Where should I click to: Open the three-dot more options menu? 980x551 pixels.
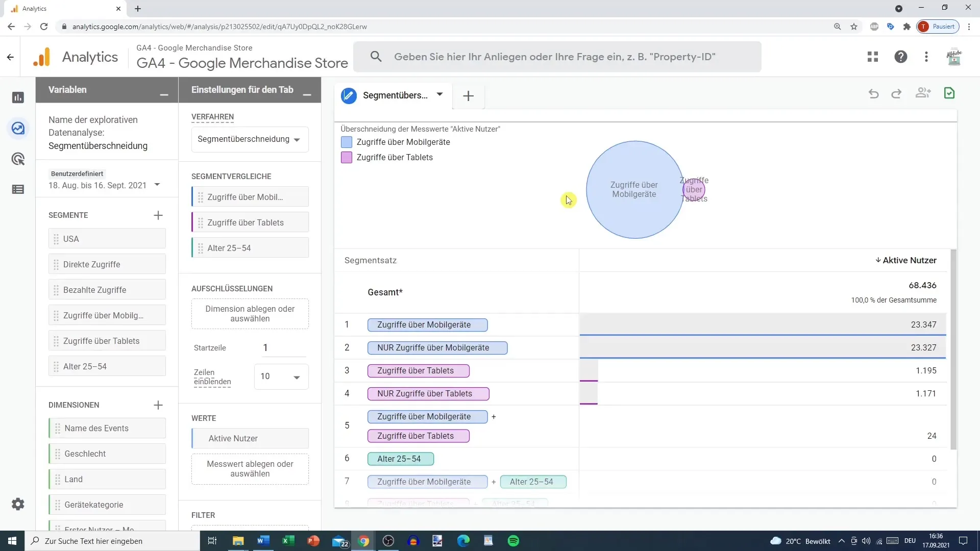926,57
